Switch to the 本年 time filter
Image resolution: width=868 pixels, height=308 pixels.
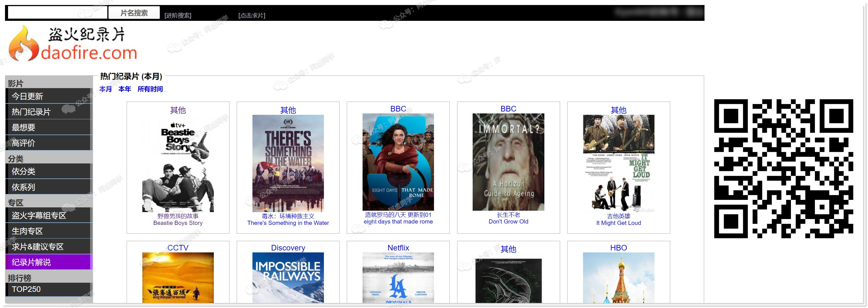click(x=124, y=89)
